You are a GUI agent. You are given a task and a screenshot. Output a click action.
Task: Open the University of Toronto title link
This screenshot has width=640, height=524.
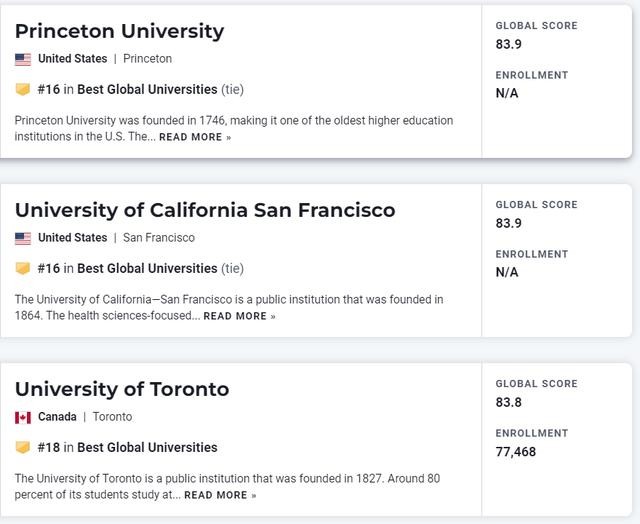click(x=122, y=389)
